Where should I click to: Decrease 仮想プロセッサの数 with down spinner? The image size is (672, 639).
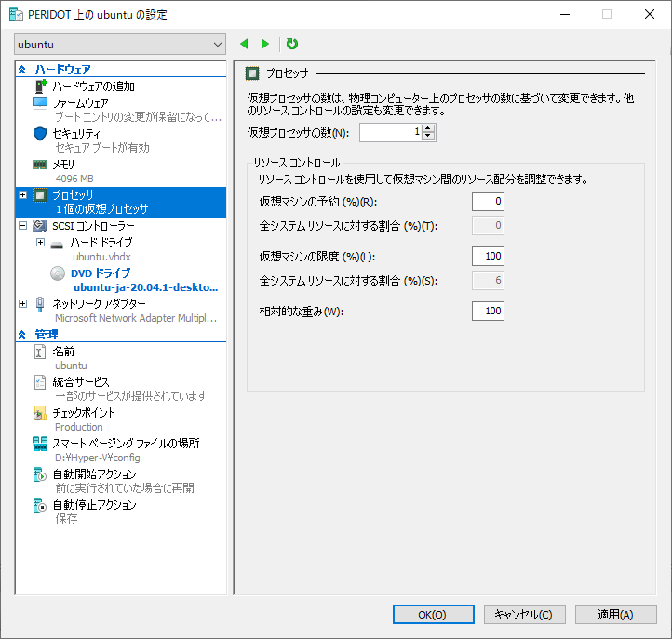(428, 136)
